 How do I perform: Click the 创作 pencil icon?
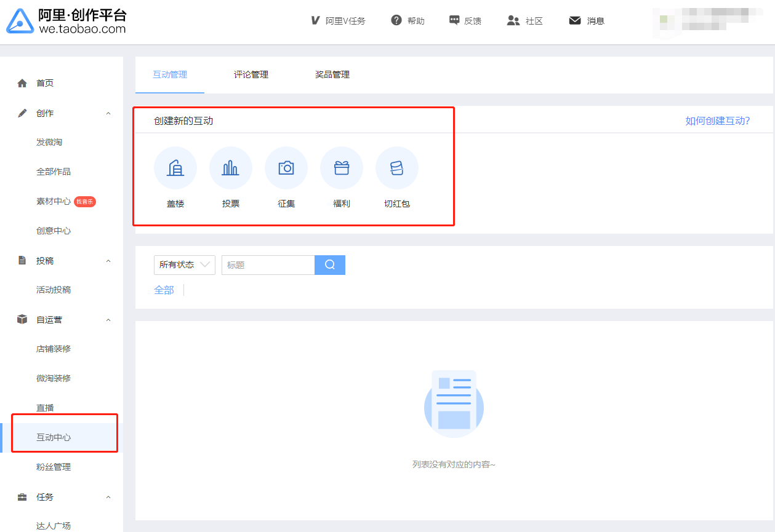(22, 113)
